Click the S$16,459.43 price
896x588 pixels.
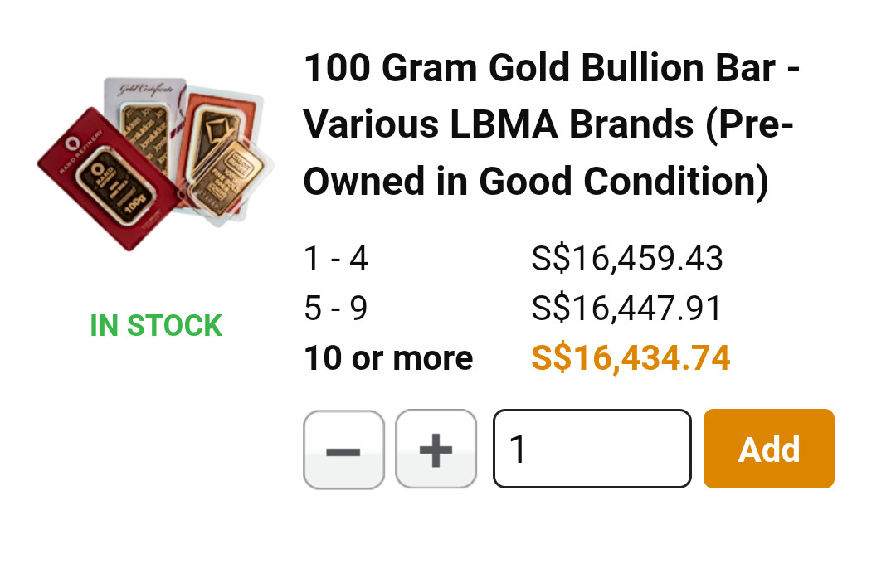(627, 260)
